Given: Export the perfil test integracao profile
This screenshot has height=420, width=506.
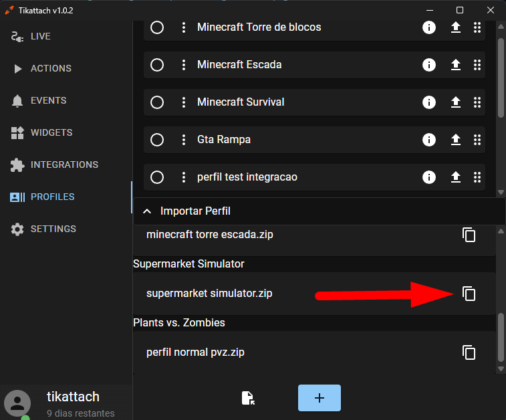Looking at the screenshot, I should (456, 177).
